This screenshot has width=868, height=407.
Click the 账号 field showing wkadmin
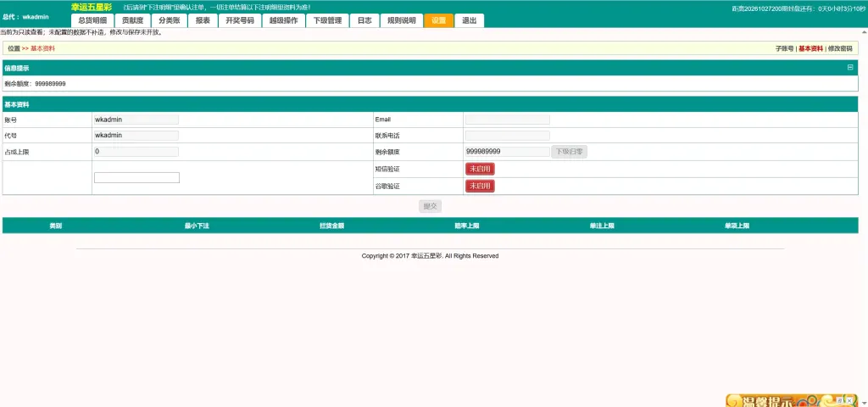coord(136,120)
